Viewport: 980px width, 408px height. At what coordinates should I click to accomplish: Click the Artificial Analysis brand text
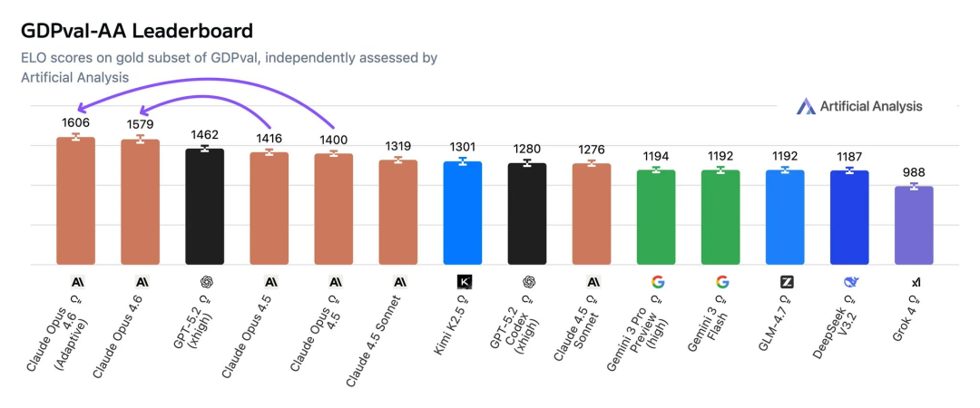[x=871, y=107]
